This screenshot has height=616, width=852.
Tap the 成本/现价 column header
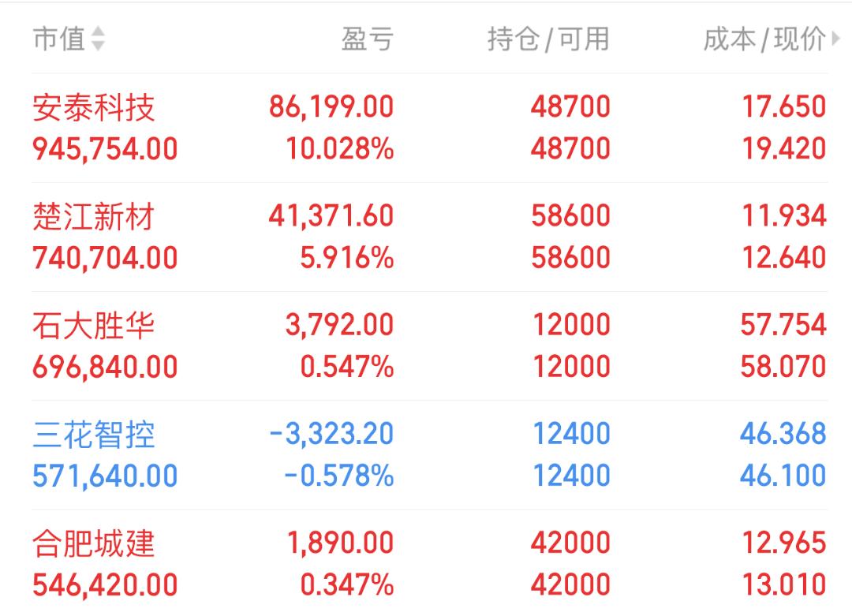764,39
